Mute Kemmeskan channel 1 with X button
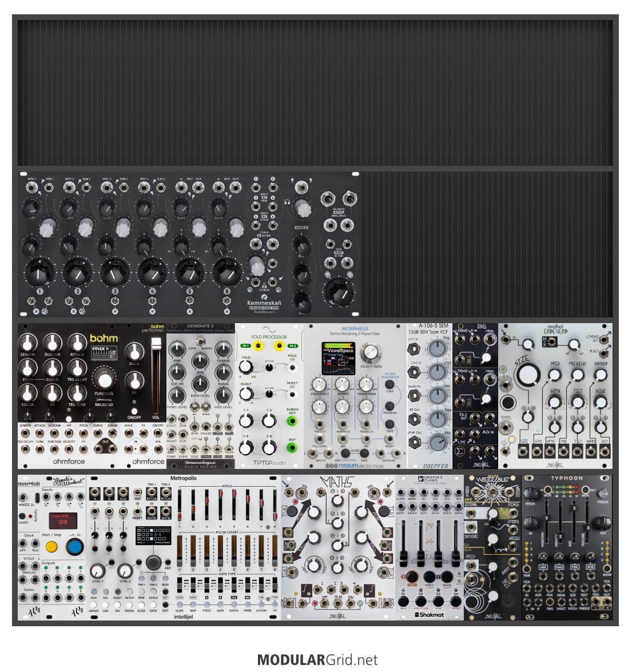 click(36, 312)
